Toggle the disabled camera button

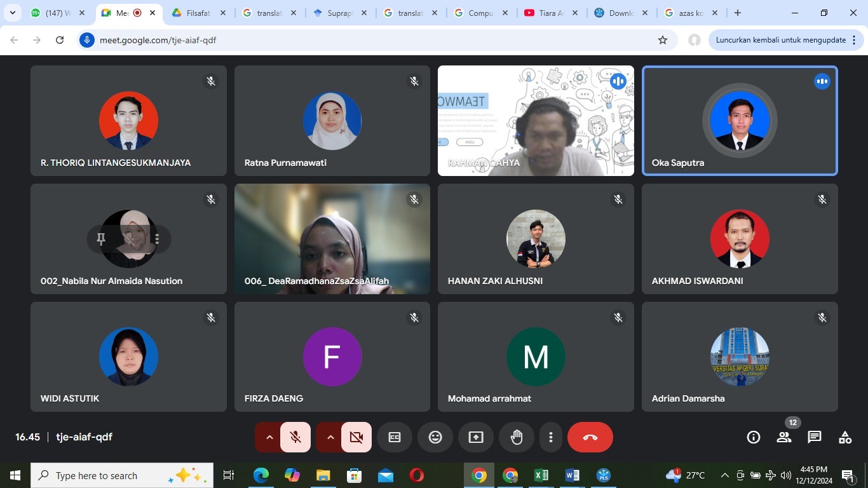tap(356, 437)
